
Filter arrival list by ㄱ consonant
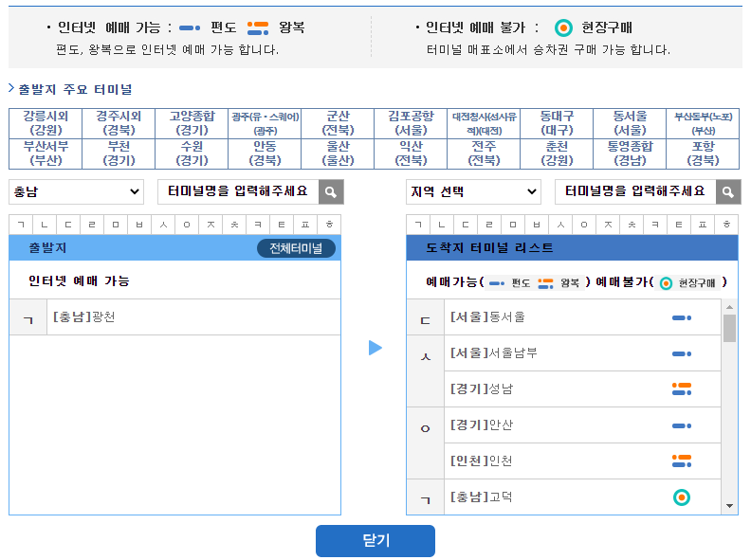[418, 225]
